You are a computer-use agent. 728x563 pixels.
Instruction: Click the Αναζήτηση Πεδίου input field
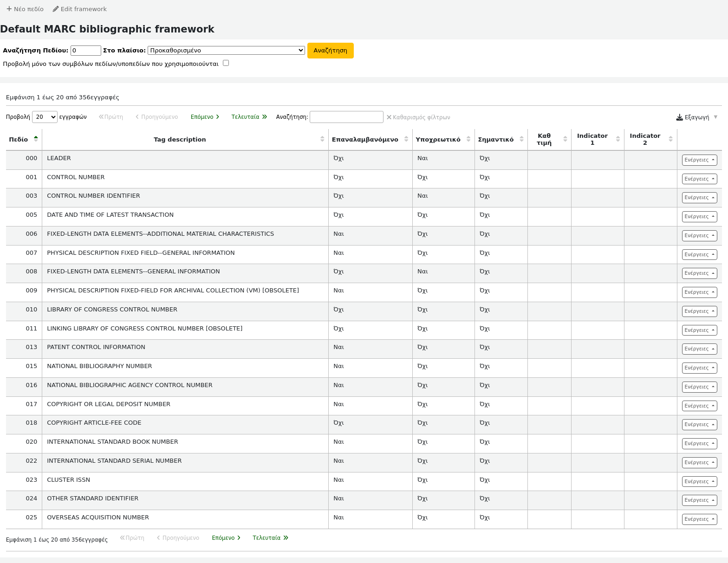85,51
